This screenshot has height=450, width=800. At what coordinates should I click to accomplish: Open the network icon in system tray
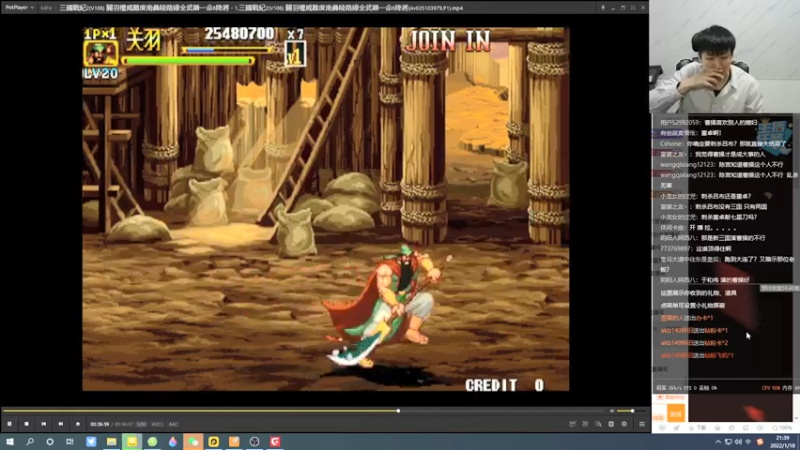click(729, 442)
